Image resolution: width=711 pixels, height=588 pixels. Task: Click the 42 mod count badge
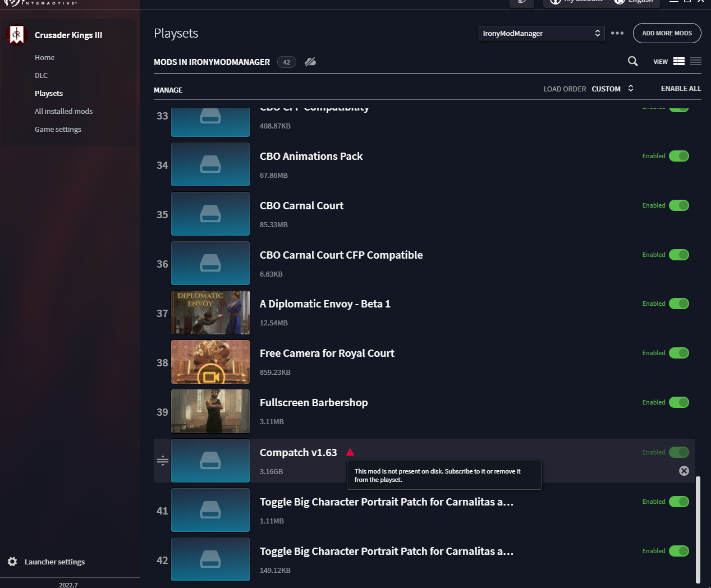point(286,62)
